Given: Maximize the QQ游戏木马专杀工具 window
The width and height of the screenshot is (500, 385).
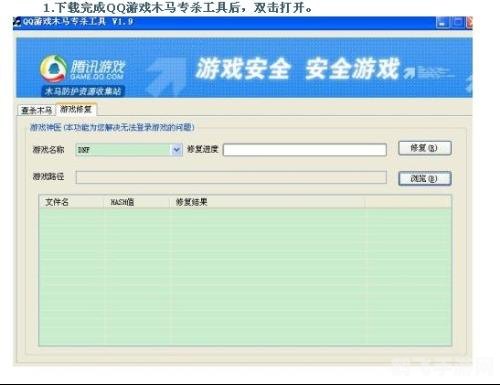Looking at the screenshot, I should [458, 23].
